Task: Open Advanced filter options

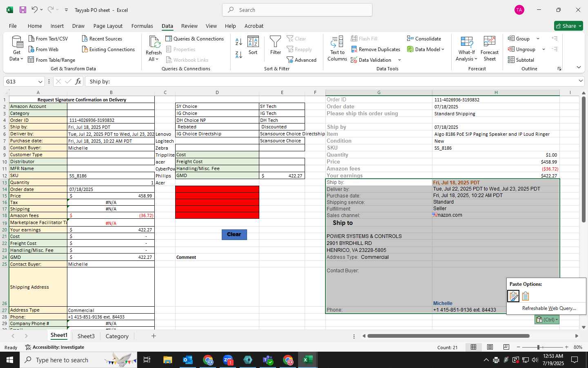Action: point(302,60)
